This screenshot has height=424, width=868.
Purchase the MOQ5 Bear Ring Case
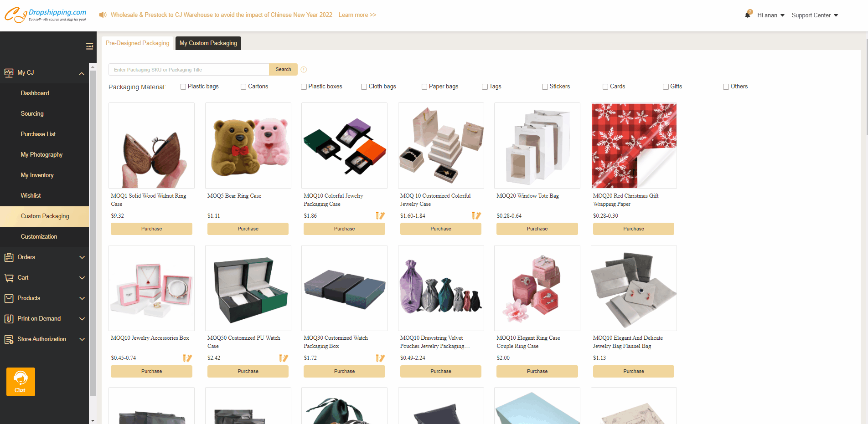coord(248,229)
